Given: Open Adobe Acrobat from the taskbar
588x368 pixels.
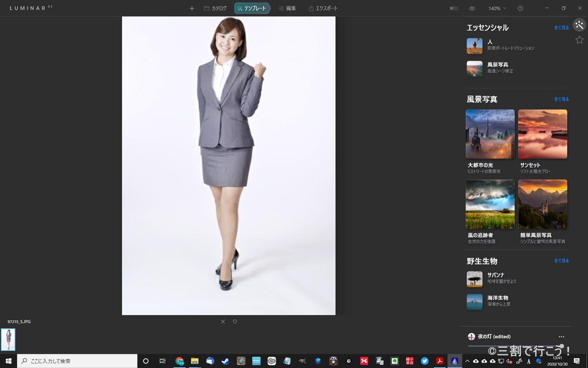Looking at the screenshot, I should (440, 361).
